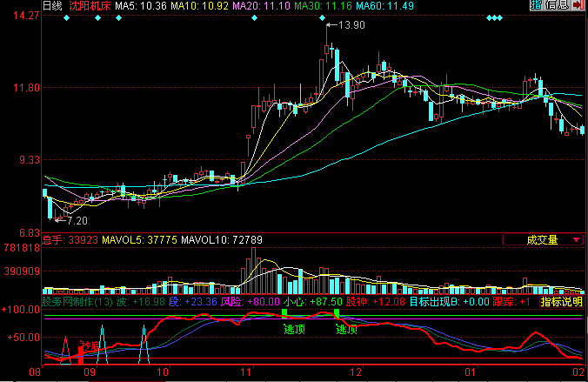The width and height of the screenshot is (588, 382).
Task: Click the 指标说明 indicator description link
Action: tap(561, 302)
